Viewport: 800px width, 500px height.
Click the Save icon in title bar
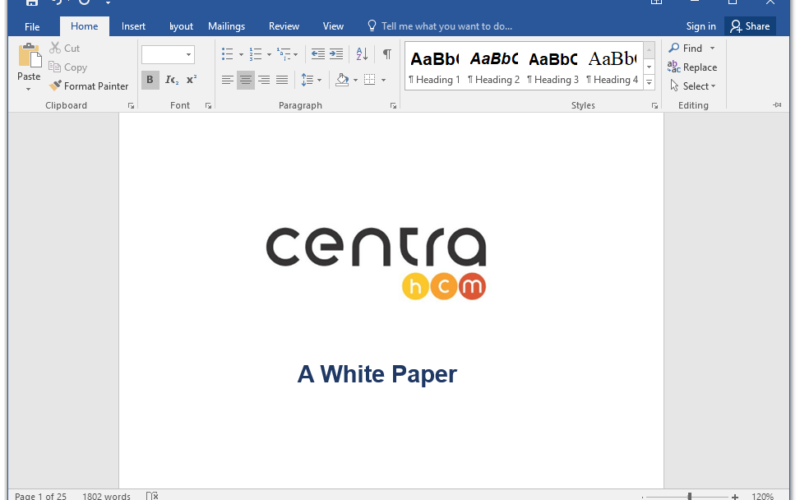tap(32, 3)
